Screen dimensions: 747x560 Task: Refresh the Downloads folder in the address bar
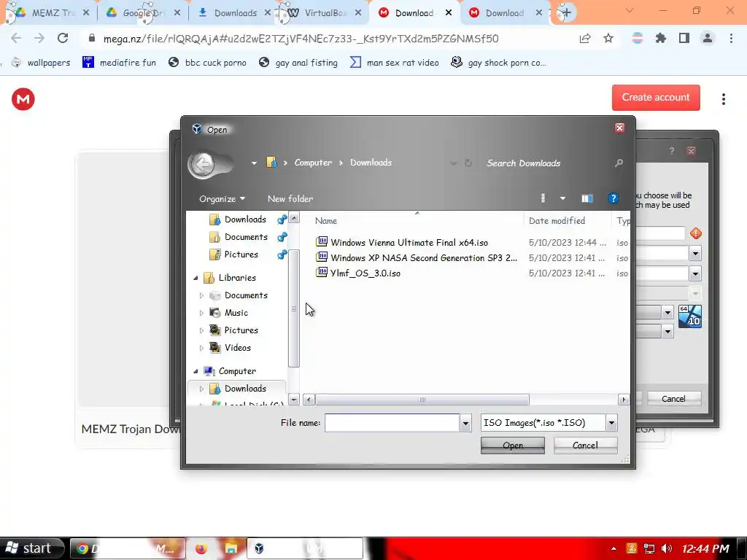click(468, 163)
